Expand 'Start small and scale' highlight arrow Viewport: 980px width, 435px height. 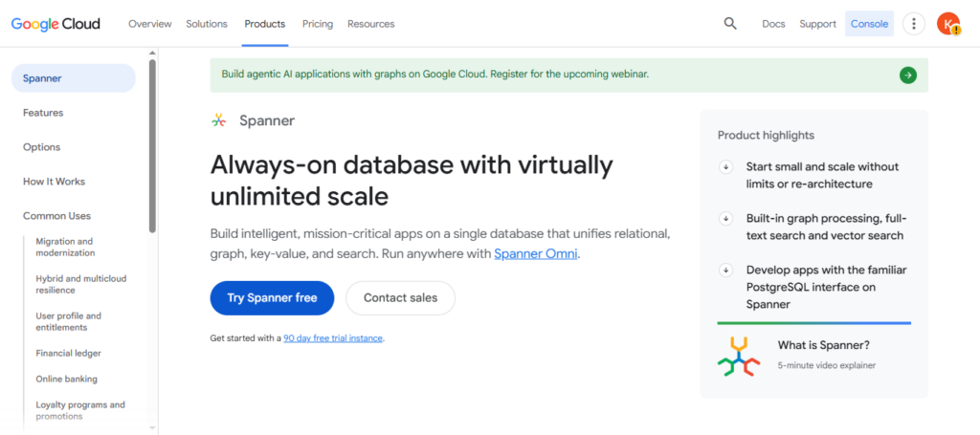click(725, 166)
